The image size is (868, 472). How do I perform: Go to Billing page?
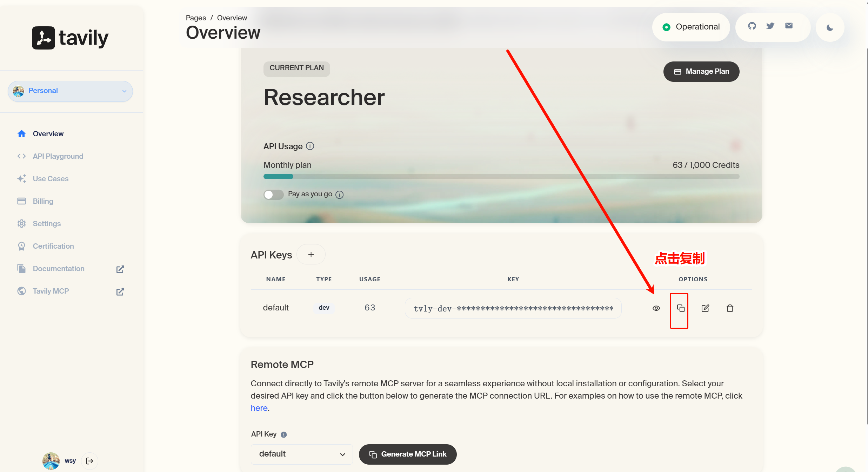pyautogui.click(x=43, y=201)
